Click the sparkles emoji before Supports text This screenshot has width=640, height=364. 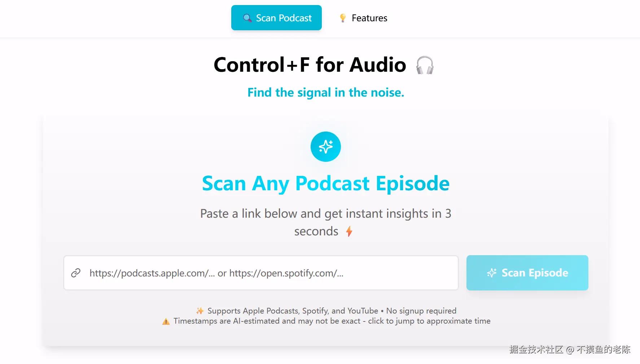tap(200, 311)
